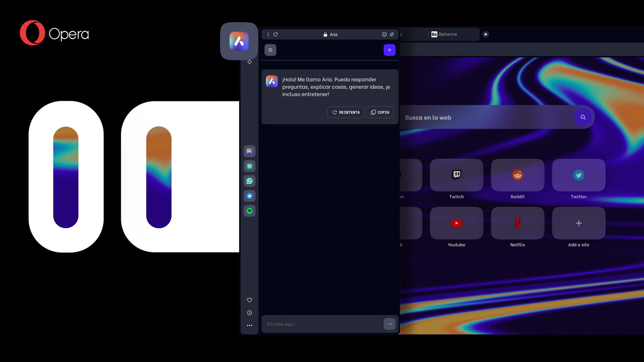Switch to the Behance tab
644x362 pixels.
pos(454,34)
